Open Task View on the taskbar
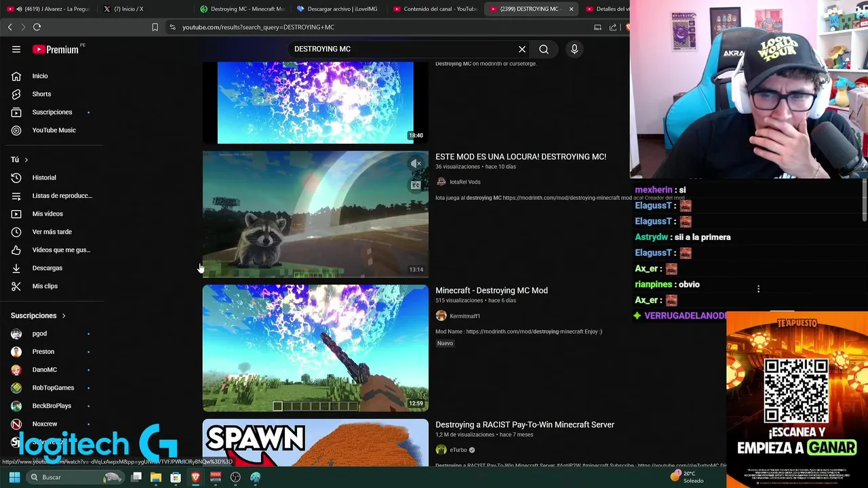 pyautogui.click(x=136, y=477)
